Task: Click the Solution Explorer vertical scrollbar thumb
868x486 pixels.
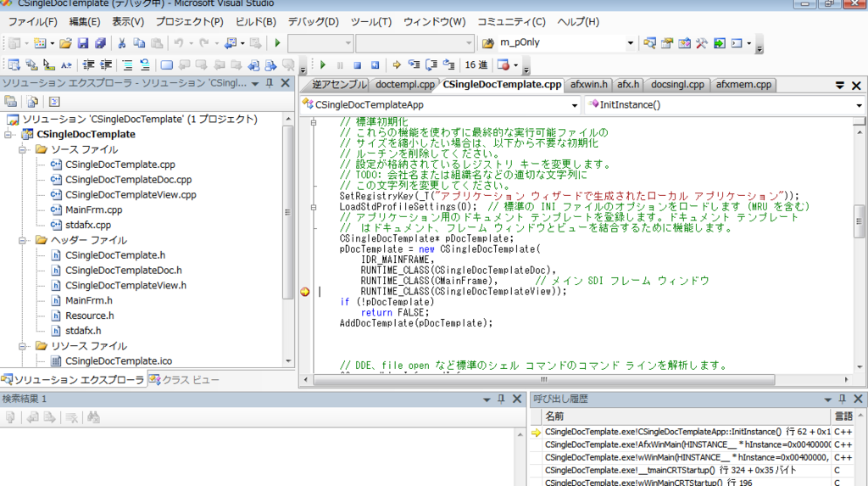Action: pos(288,212)
